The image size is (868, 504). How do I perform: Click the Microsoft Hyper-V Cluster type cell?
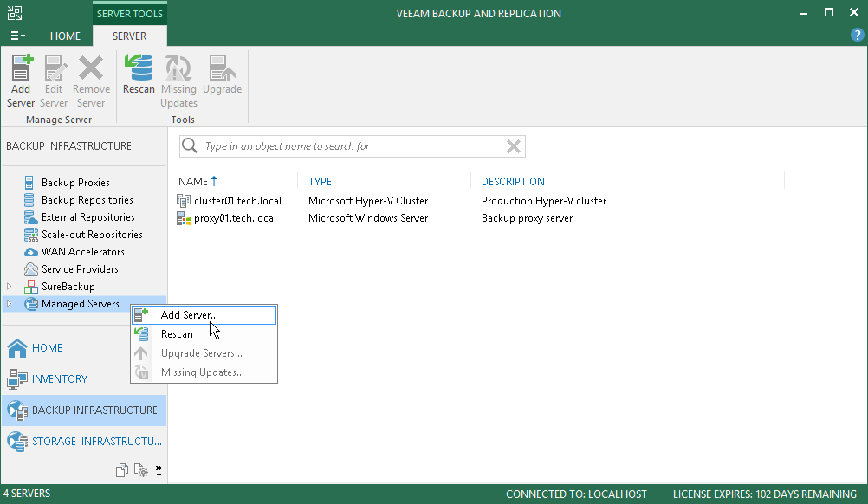click(x=368, y=201)
